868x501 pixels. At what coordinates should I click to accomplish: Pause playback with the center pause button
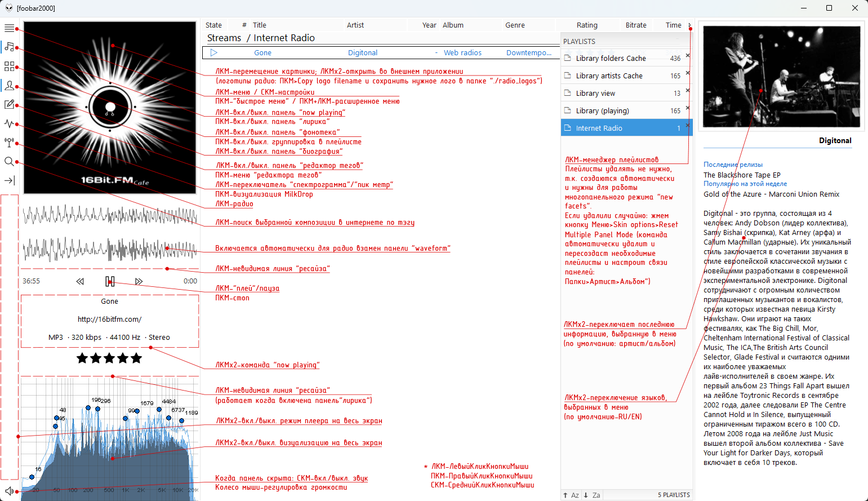[x=110, y=281]
